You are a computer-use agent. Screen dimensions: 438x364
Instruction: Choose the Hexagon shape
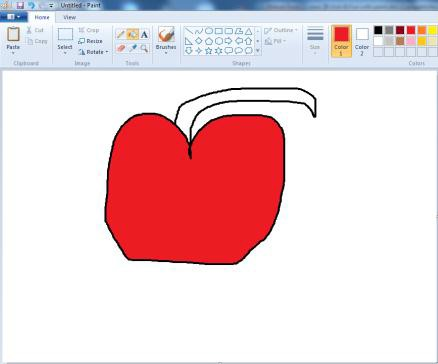[x=219, y=41]
